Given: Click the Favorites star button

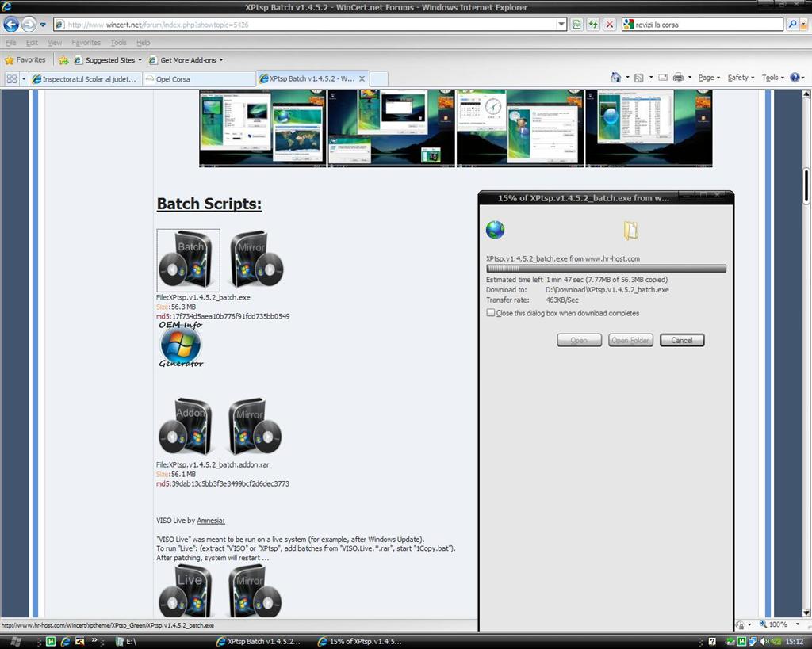Looking at the screenshot, I should pos(25,60).
